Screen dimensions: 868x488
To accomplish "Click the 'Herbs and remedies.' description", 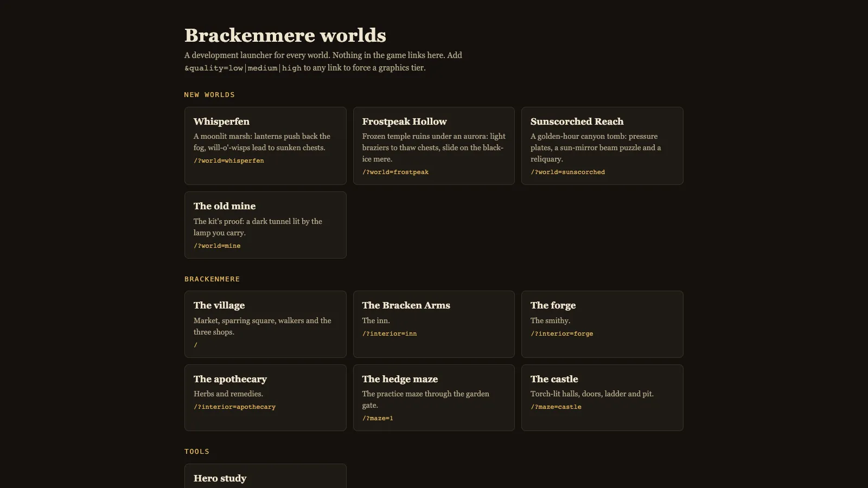I will (x=228, y=394).
